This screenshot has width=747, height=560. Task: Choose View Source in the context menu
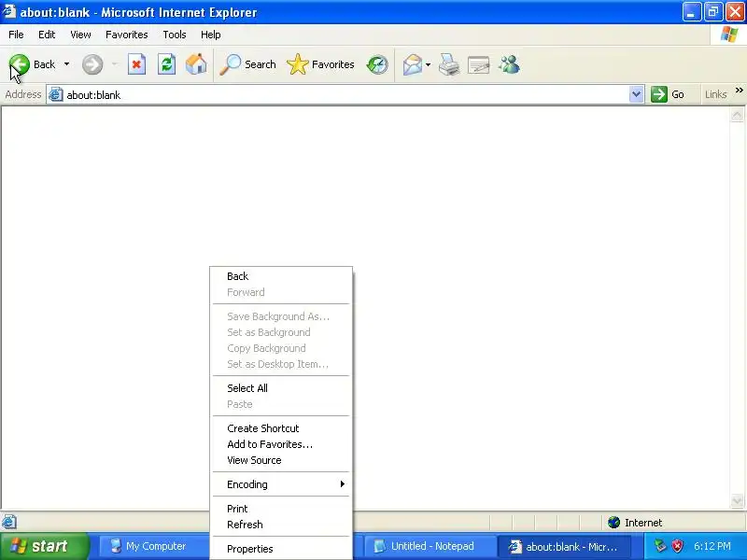[281, 460]
